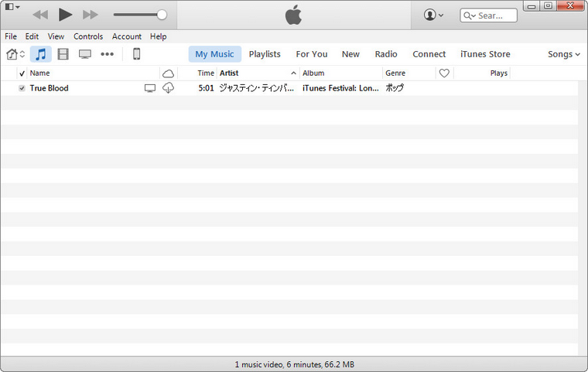This screenshot has width=588, height=372.
Task: Toggle the checkmark column header
Action: click(x=22, y=73)
